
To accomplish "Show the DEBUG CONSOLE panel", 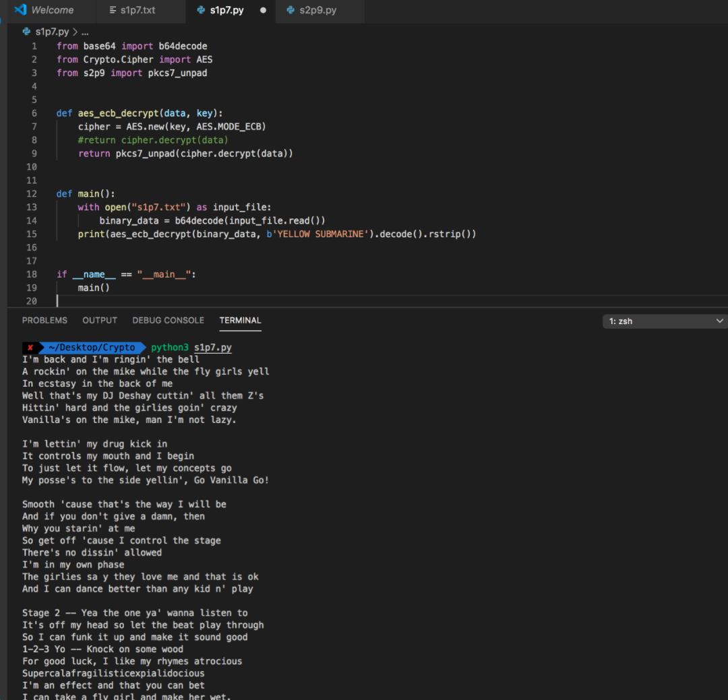I will [x=168, y=321].
